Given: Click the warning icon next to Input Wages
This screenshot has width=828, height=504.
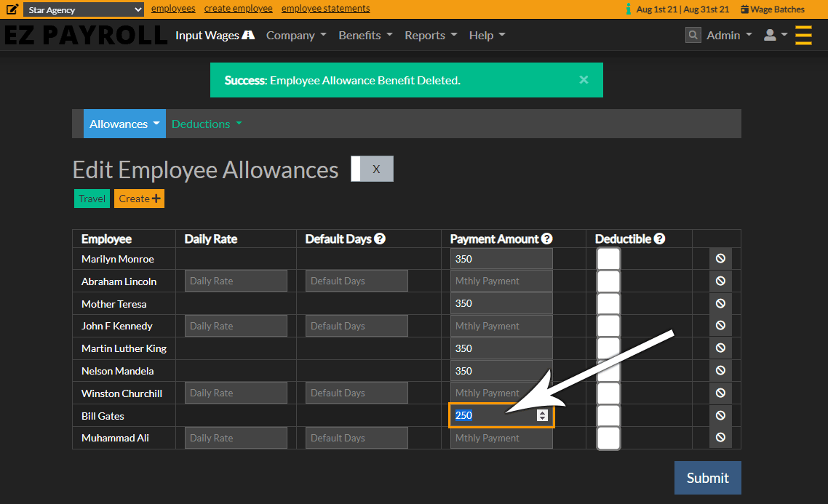Looking at the screenshot, I should (247, 34).
